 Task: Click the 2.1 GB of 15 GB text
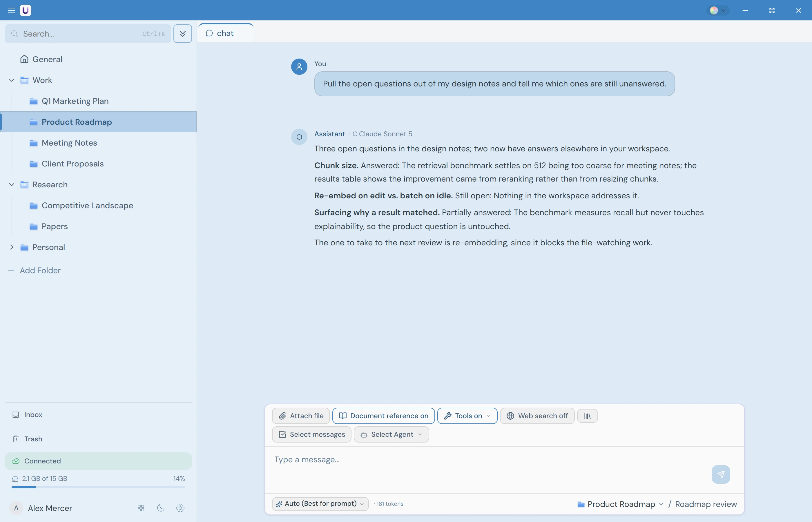coord(44,479)
